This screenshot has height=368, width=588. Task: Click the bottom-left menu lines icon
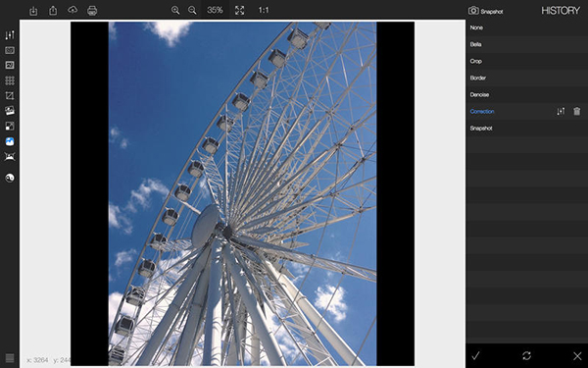coord(10,358)
